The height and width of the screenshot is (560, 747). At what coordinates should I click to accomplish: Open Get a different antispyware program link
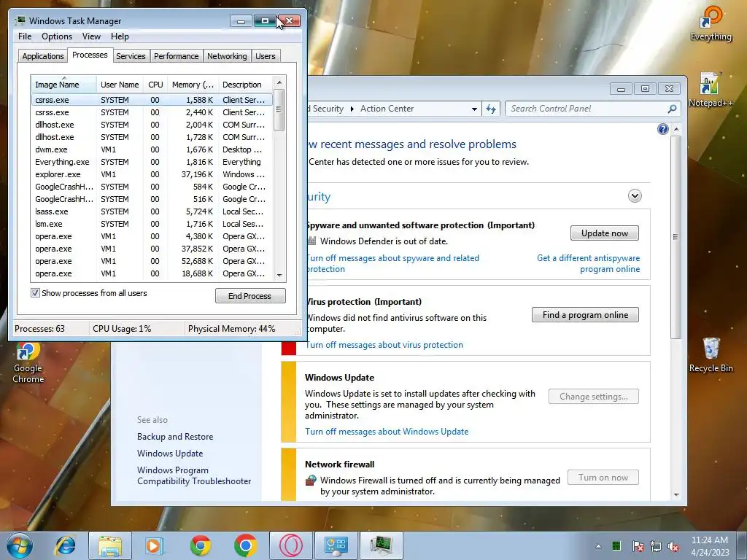(589, 263)
